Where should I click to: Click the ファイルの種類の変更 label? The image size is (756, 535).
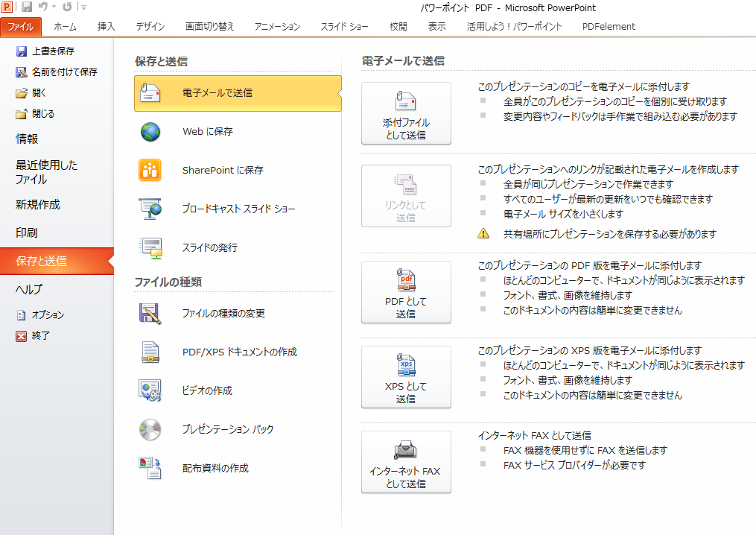[x=223, y=313]
